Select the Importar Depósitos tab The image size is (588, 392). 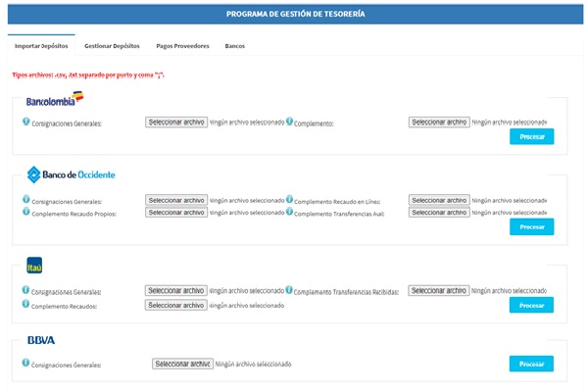[41, 46]
